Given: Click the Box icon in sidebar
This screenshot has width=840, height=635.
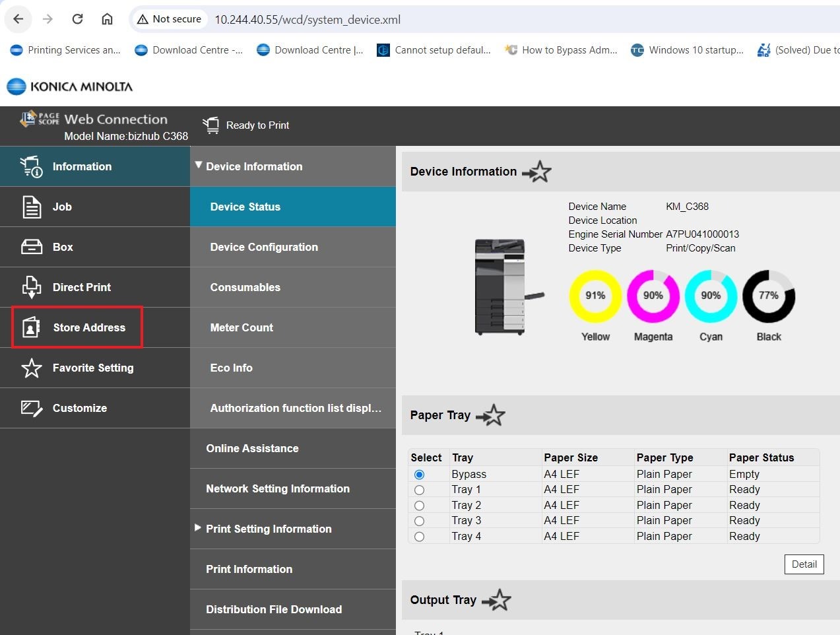Looking at the screenshot, I should pyautogui.click(x=31, y=247).
